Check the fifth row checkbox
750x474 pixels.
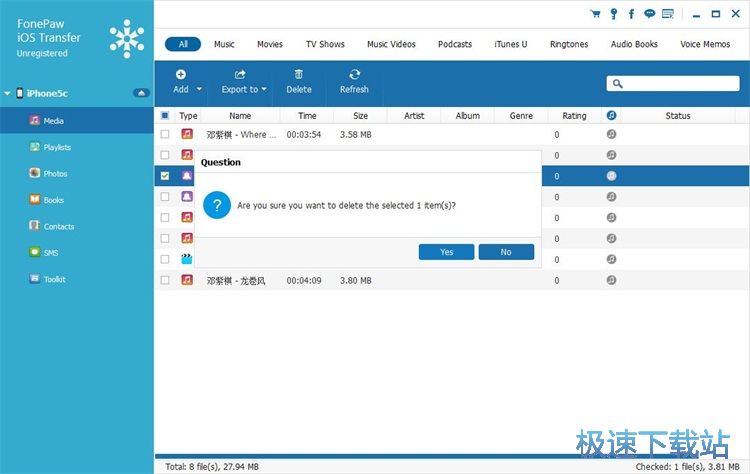[x=165, y=217]
